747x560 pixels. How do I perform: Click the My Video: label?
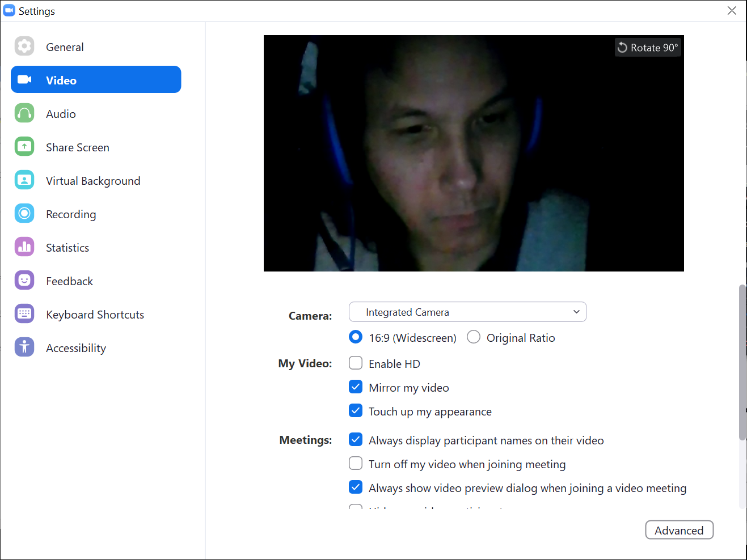coord(305,363)
